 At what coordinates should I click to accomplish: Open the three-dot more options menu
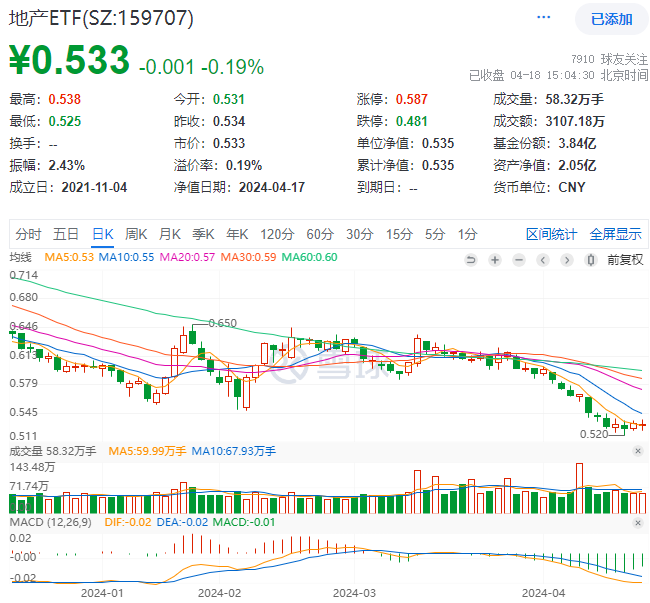(543, 17)
